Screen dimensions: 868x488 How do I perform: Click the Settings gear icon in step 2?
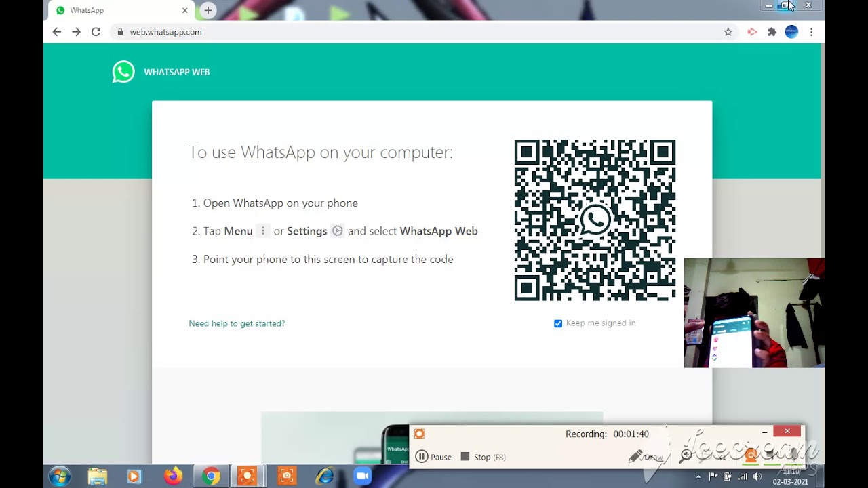[x=337, y=231]
